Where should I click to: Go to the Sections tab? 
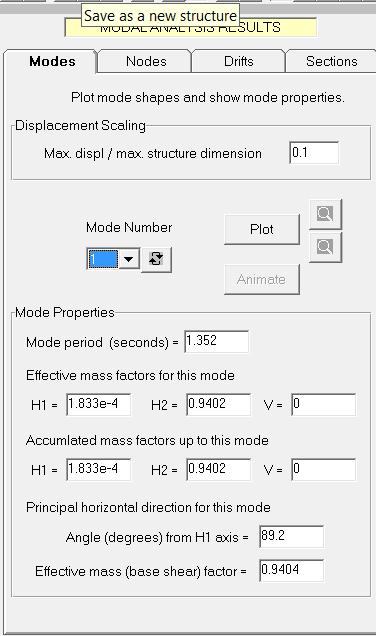tap(331, 61)
